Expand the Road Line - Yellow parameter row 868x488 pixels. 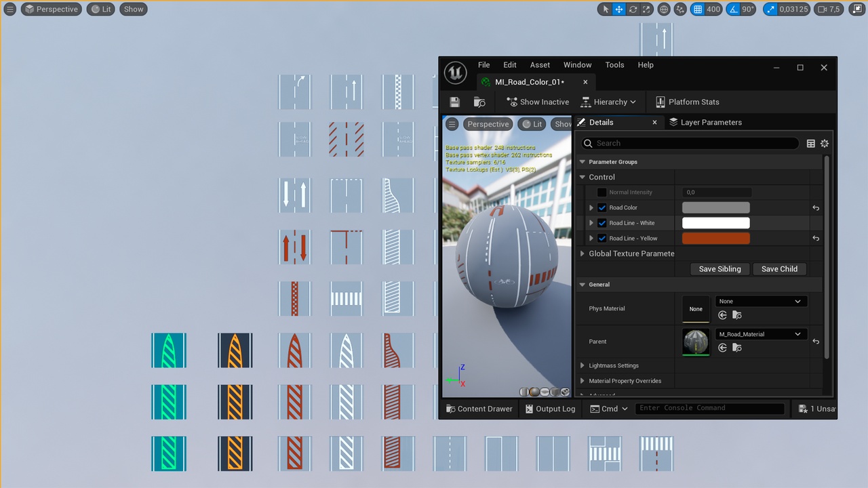pyautogui.click(x=591, y=239)
